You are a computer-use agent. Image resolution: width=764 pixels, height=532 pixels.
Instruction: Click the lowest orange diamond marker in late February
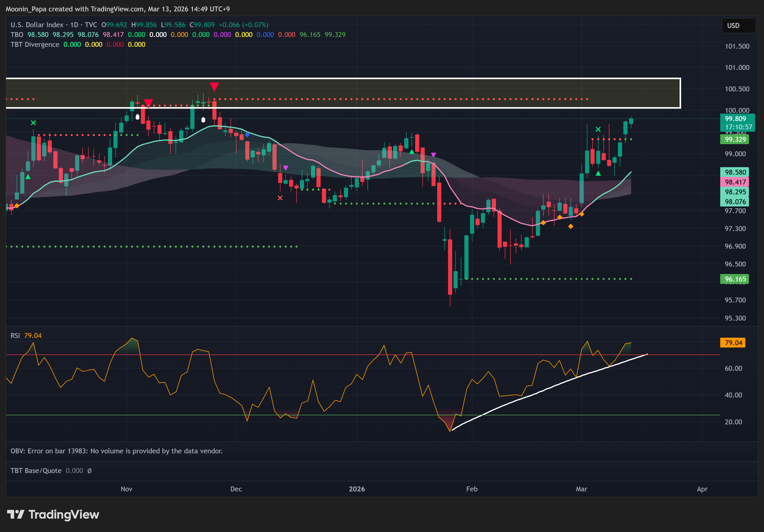click(x=571, y=226)
